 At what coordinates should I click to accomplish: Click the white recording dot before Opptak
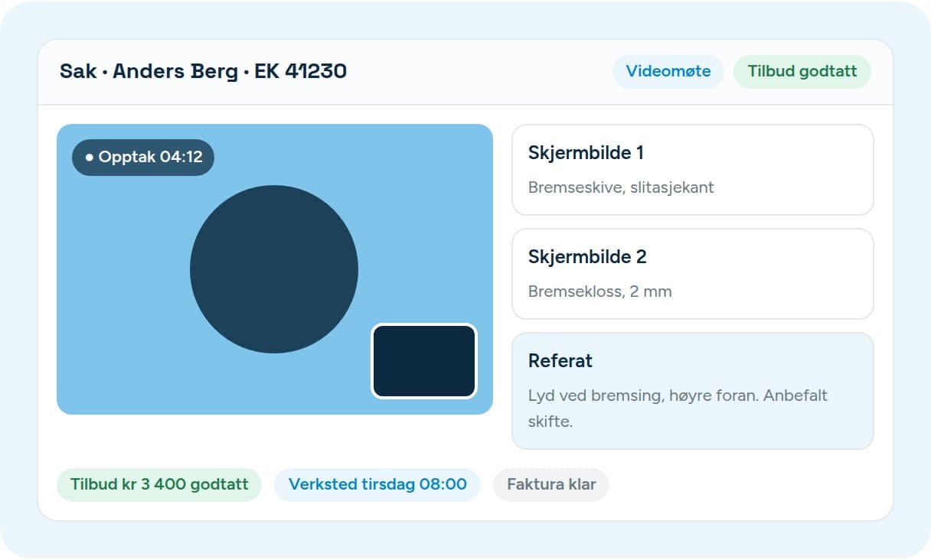[90, 158]
